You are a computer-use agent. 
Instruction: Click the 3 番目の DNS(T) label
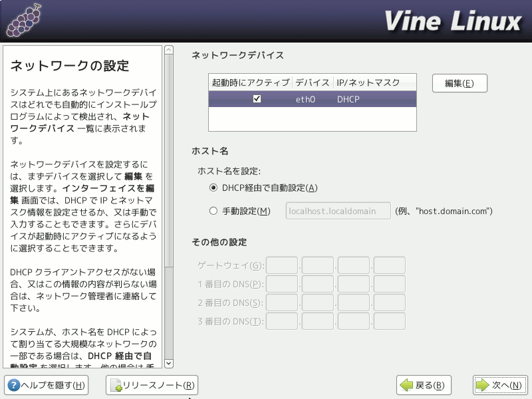[x=231, y=321]
